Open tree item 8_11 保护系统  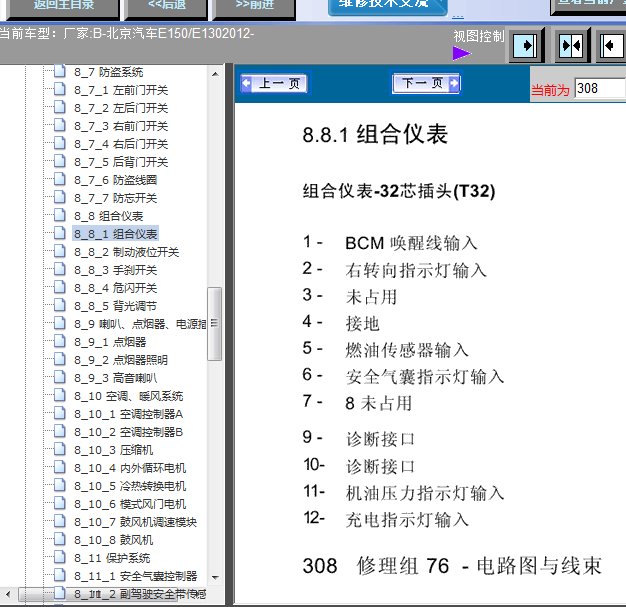click(x=112, y=558)
